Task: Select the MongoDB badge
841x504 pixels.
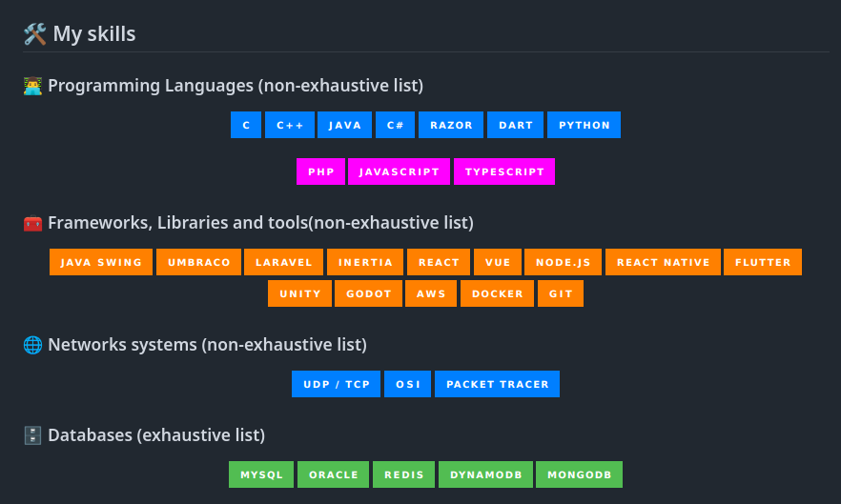Action: point(579,474)
